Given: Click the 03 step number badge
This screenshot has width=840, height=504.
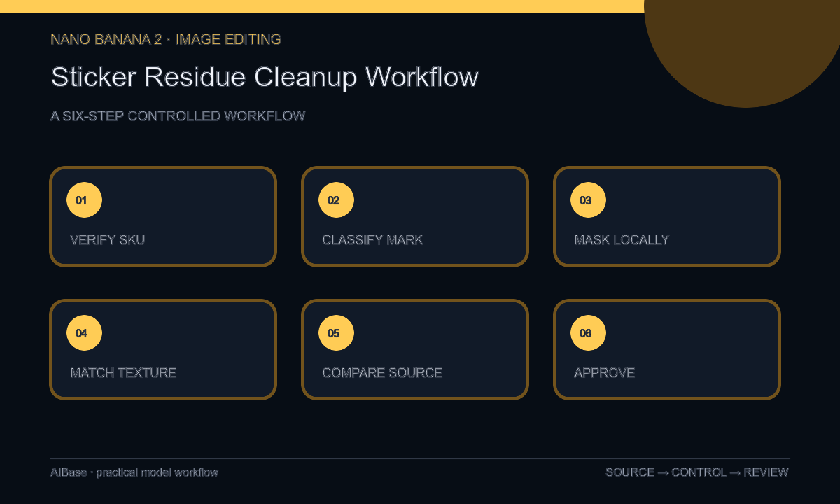Looking at the screenshot, I should pyautogui.click(x=588, y=200).
